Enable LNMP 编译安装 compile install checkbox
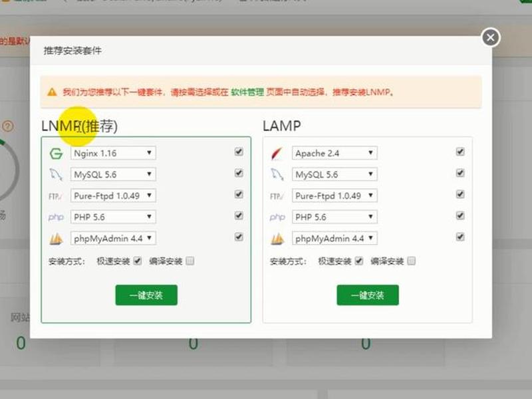The width and height of the screenshot is (532, 399). tap(190, 261)
